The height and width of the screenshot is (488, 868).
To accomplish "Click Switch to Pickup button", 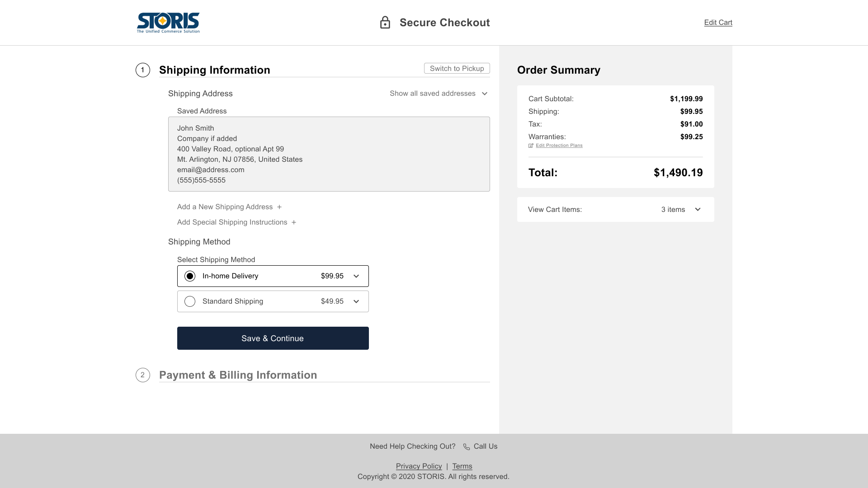I will pos(457,68).
